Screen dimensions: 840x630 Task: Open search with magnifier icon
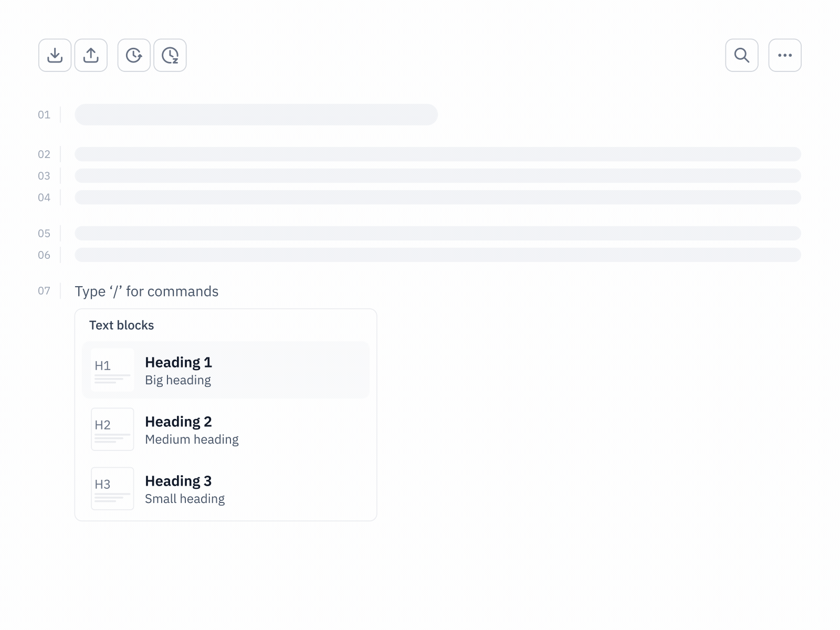(741, 55)
